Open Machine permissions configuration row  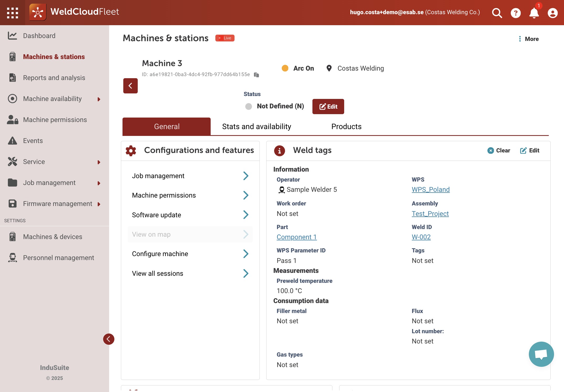(x=190, y=195)
